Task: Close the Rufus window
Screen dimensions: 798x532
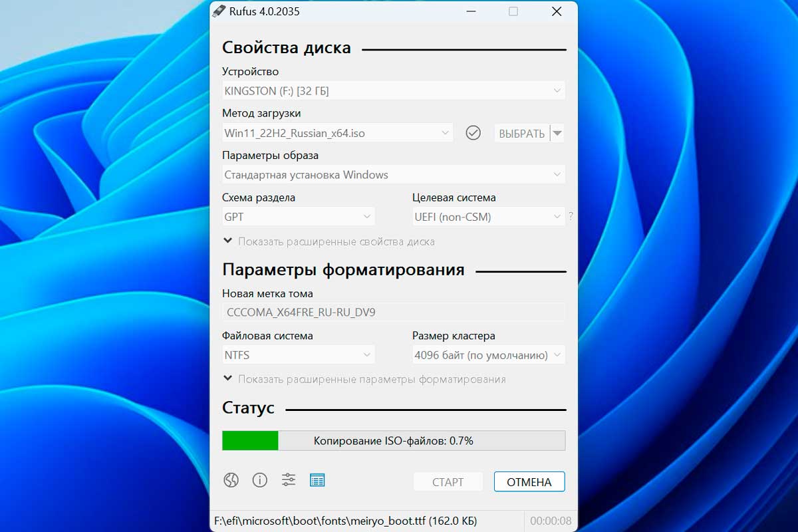Action: [x=555, y=11]
